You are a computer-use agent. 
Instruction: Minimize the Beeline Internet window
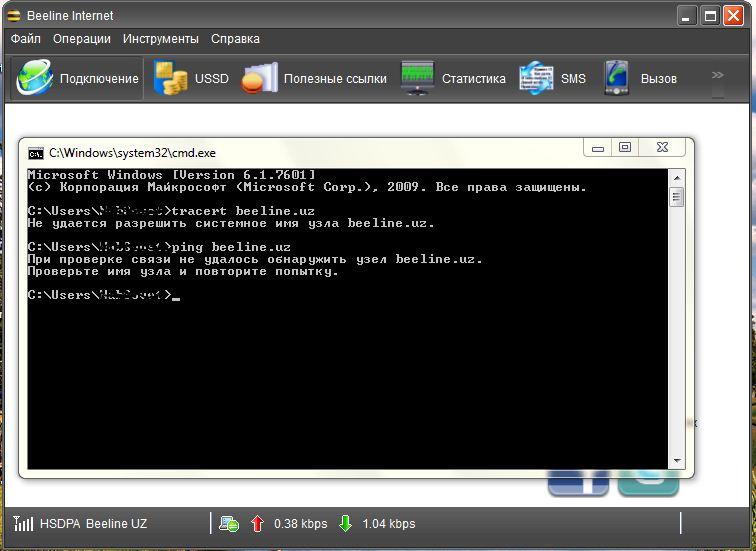(686, 15)
